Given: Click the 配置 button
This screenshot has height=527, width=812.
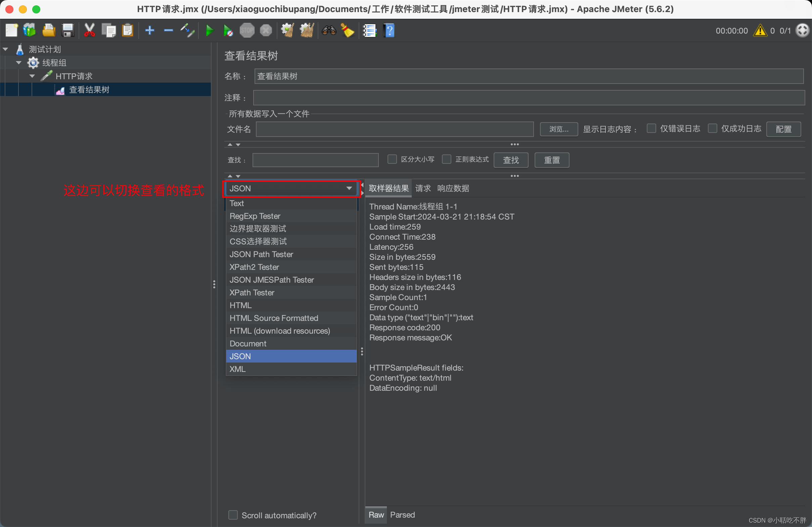Looking at the screenshot, I should 783,129.
